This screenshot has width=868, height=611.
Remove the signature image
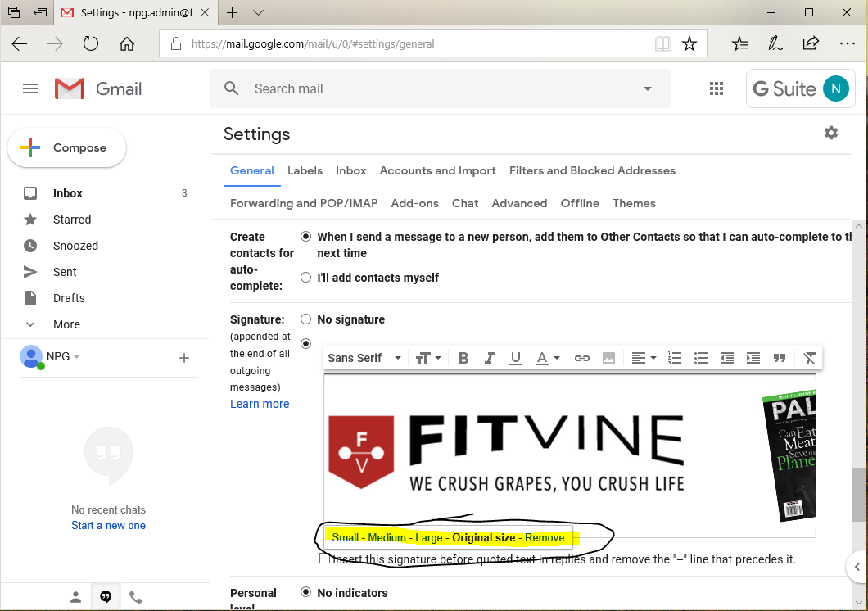point(545,537)
